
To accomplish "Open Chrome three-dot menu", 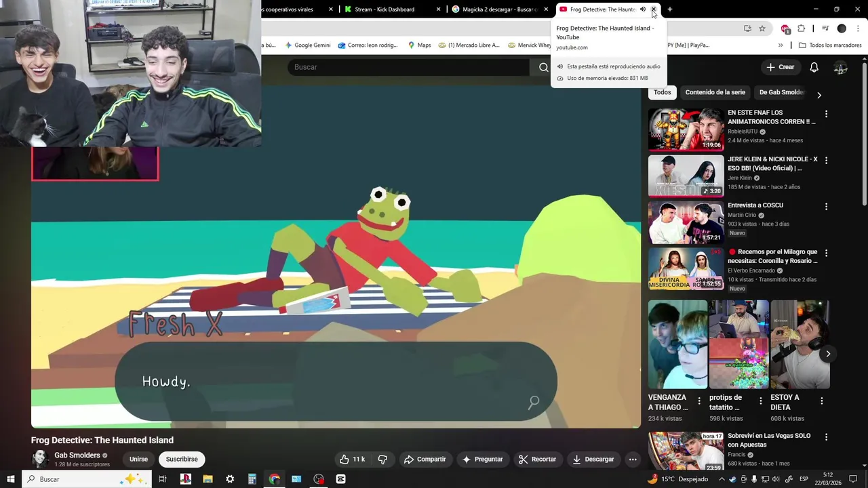I will (859, 28).
